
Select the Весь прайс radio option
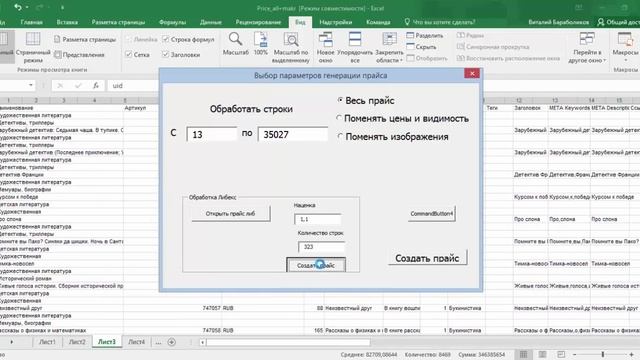[340, 100]
